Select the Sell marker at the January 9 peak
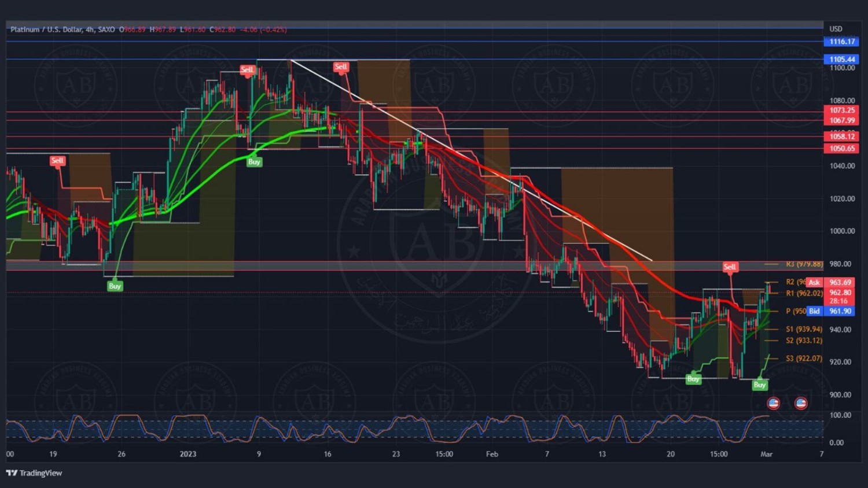The height and width of the screenshot is (488, 868). (247, 69)
